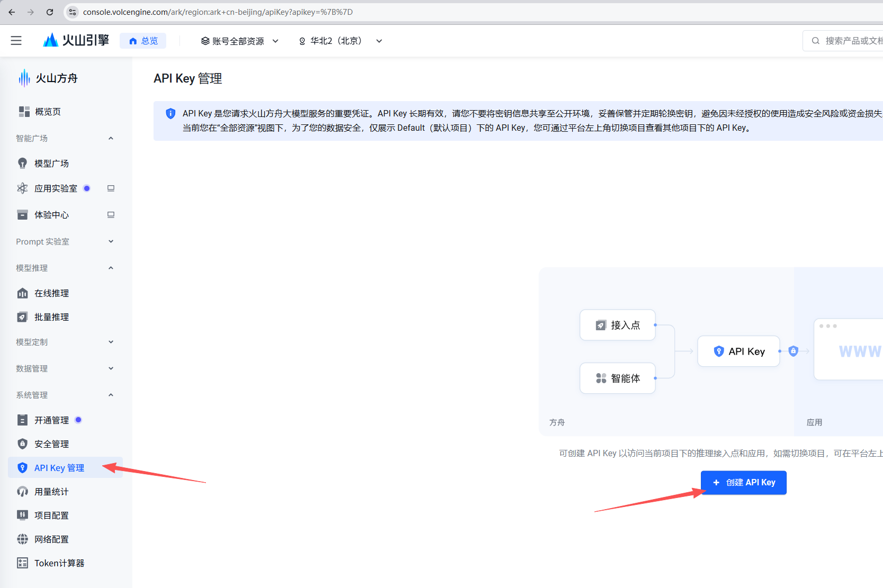
Task: Click the 创建 API Key button
Action: [743, 483]
